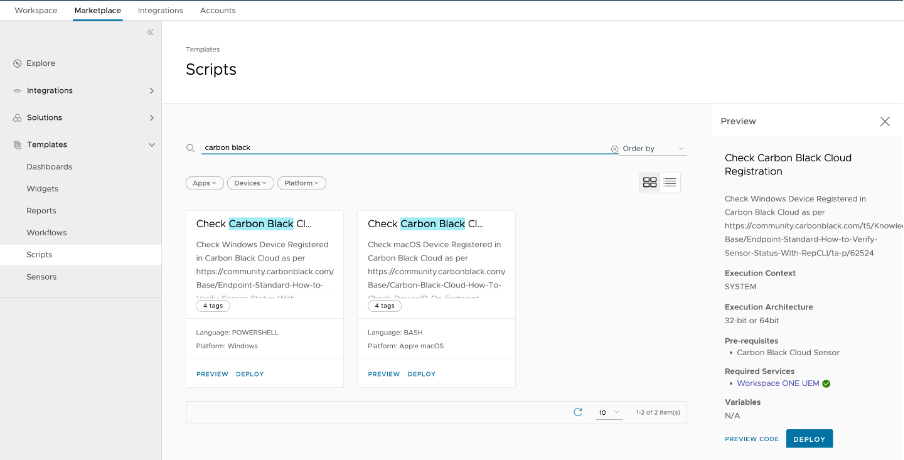Open the Workspace tab
The image size is (904, 460).
[x=36, y=10]
